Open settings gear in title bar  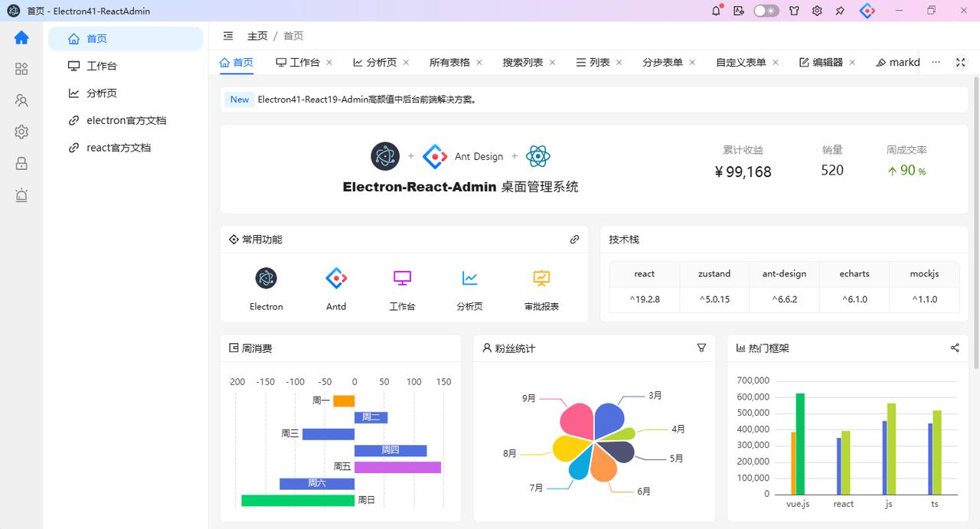pyautogui.click(x=817, y=11)
